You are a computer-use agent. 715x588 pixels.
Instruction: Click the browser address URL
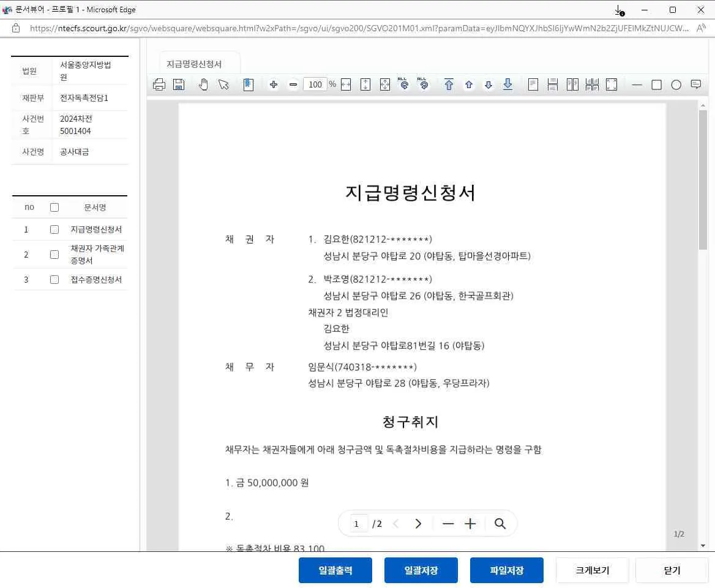359,28
